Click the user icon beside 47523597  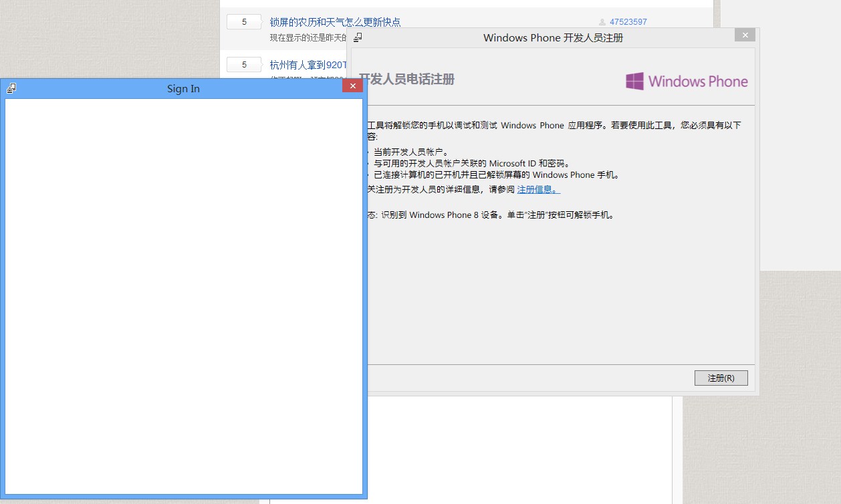pyautogui.click(x=602, y=22)
